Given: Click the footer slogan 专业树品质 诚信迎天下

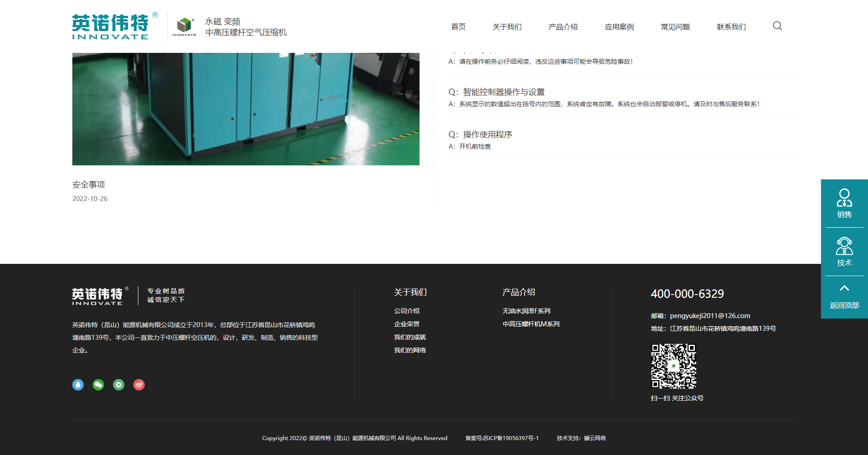Looking at the screenshot, I should 166,296.
